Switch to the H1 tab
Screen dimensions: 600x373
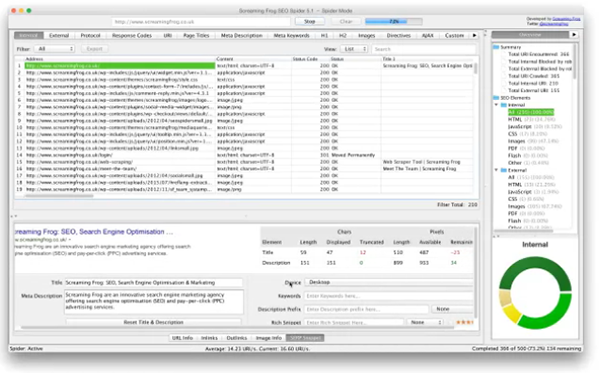point(324,35)
